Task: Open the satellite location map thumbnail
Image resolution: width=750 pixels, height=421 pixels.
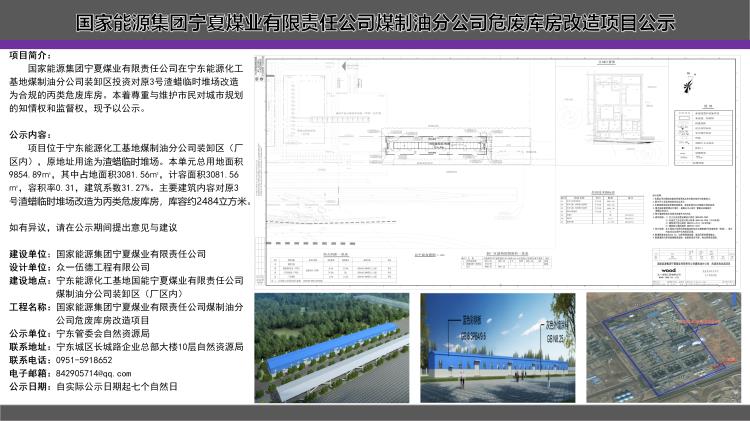Action: coord(660,350)
